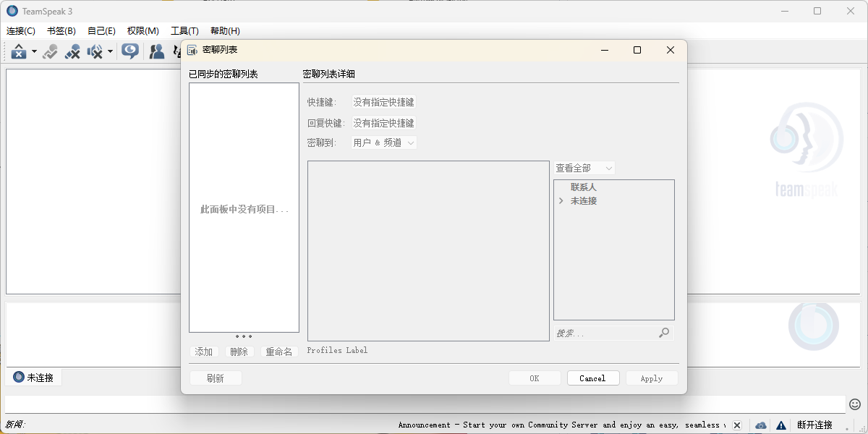Screen dimensions: 868x434
Task: Click the Cancel button
Action: coord(593,378)
